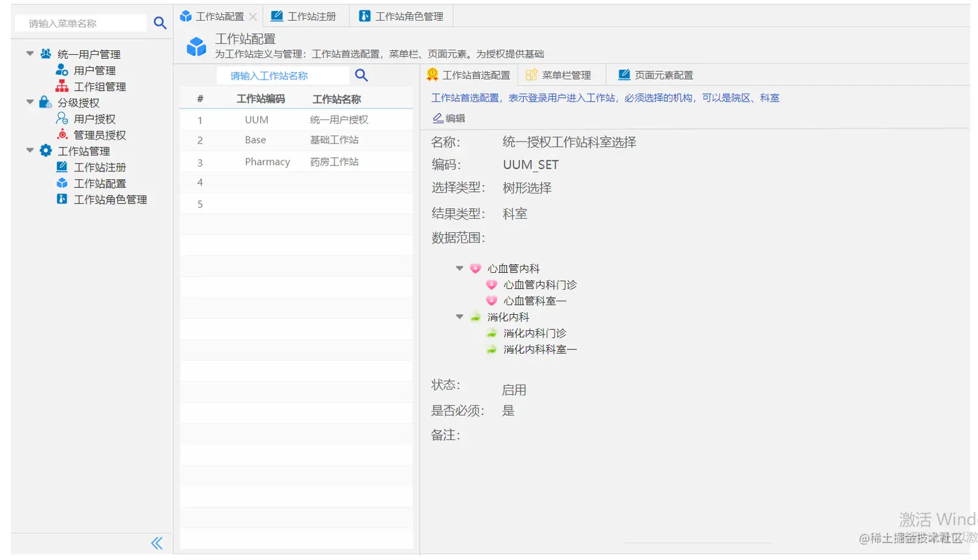The width and height of the screenshot is (978, 560).
Task: Open 工作站角色管理 in the sidebar tree
Action: [111, 200]
